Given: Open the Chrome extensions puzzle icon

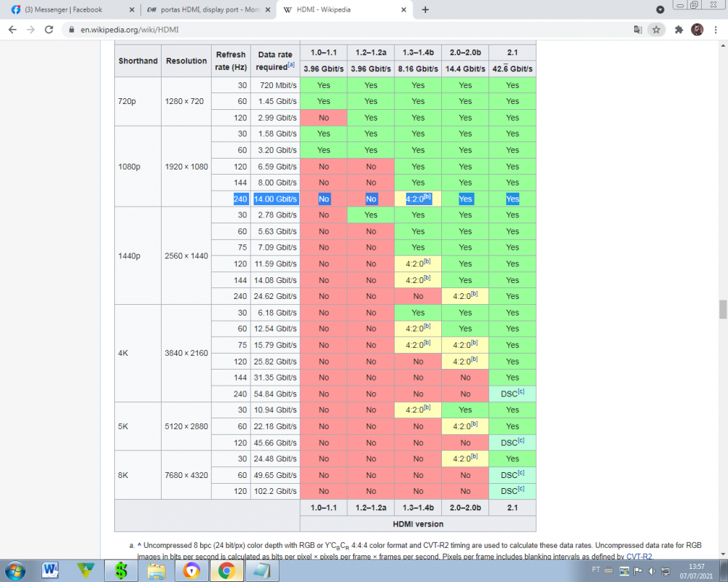Looking at the screenshot, I should point(679,30).
